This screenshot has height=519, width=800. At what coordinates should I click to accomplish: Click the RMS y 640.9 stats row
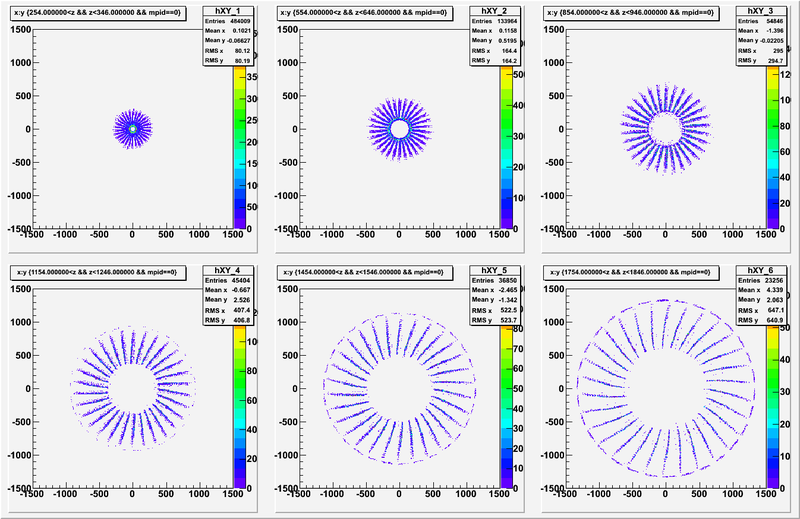[x=761, y=320]
